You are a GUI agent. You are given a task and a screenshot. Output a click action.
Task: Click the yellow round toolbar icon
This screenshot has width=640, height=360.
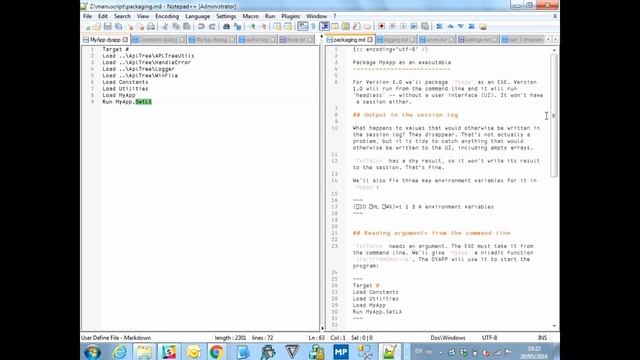pyautogui.click(x=483, y=27)
